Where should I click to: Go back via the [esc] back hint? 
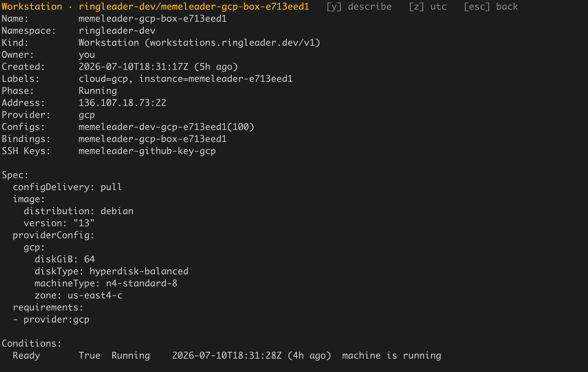(491, 7)
